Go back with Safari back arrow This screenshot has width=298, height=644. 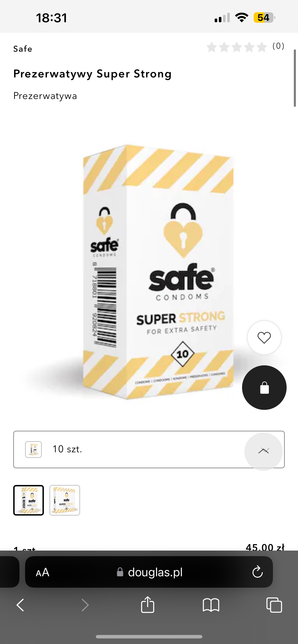pyautogui.click(x=20, y=605)
